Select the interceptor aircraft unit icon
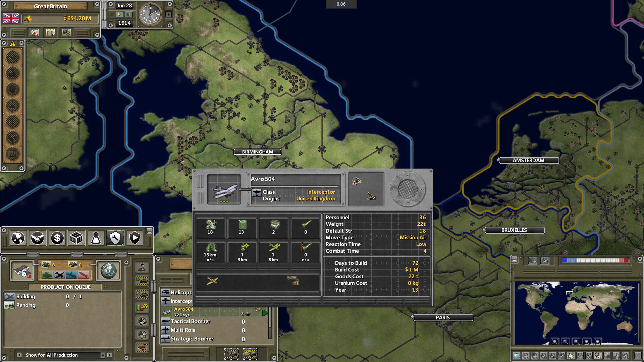This screenshot has height=362, width=644. pyautogui.click(x=165, y=301)
